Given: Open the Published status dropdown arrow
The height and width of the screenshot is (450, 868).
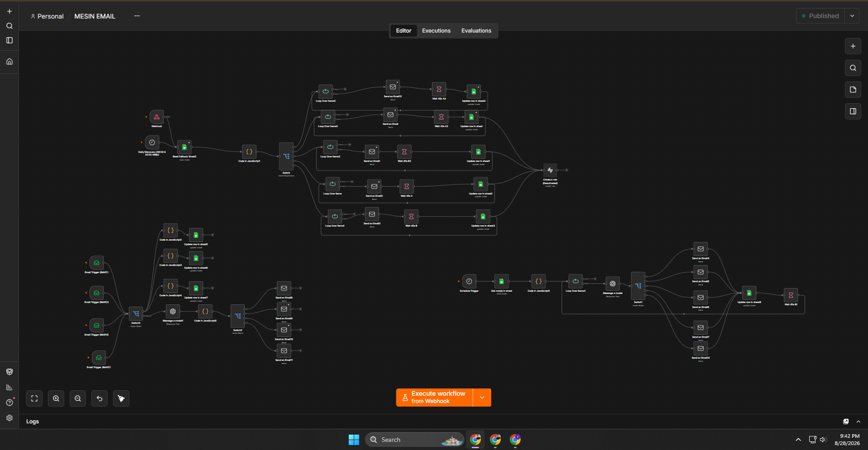Looking at the screenshot, I should click(852, 16).
